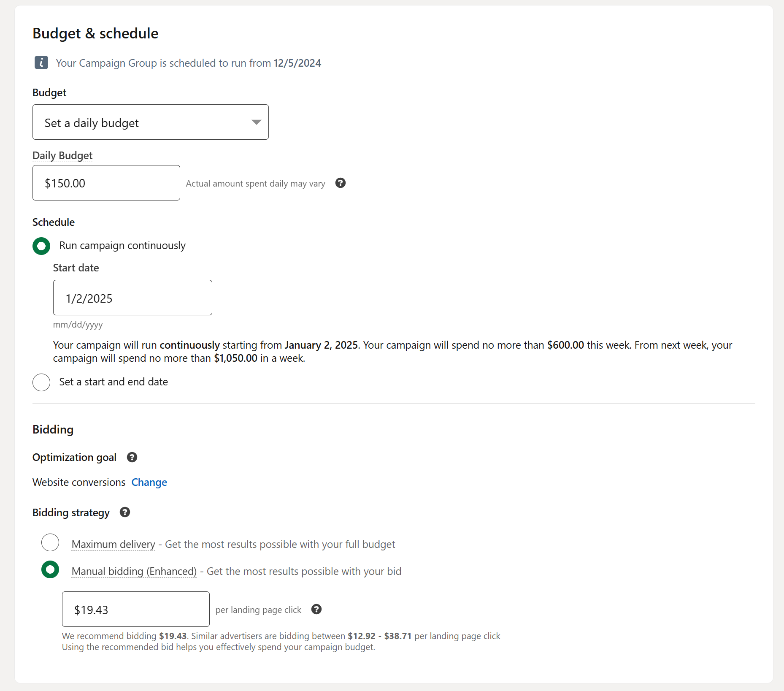Click help icon beside per landing page click

(316, 609)
